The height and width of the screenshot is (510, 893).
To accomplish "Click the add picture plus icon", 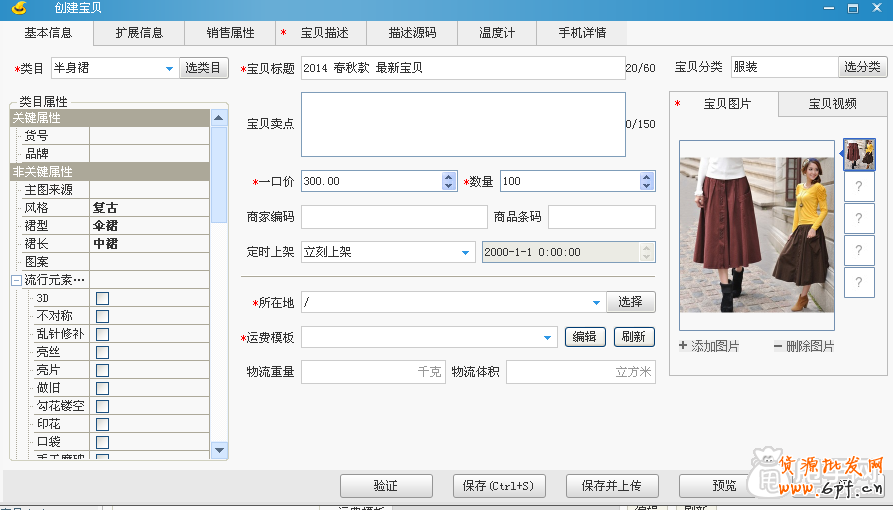I will (683, 346).
